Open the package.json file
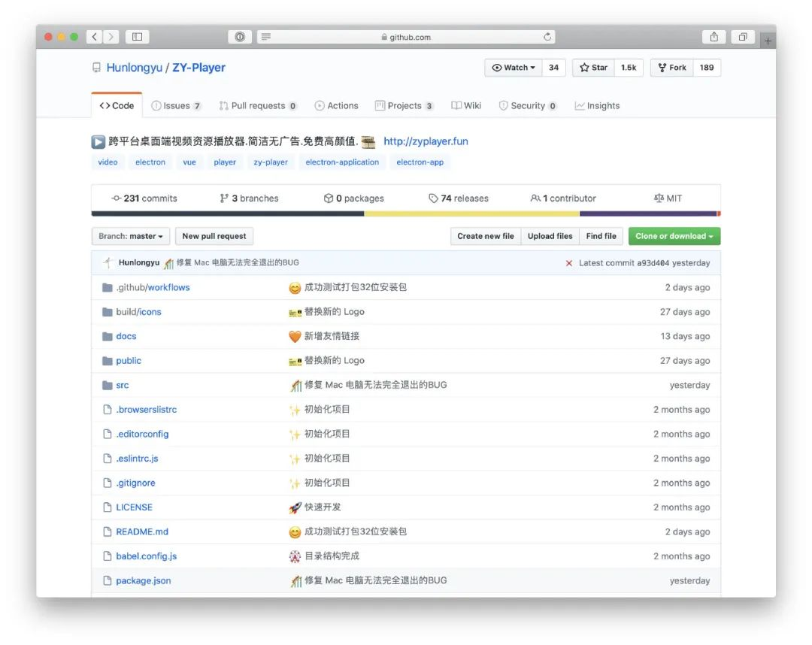The width and height of the screenshot is (812, 645). [x=143, y=581]
